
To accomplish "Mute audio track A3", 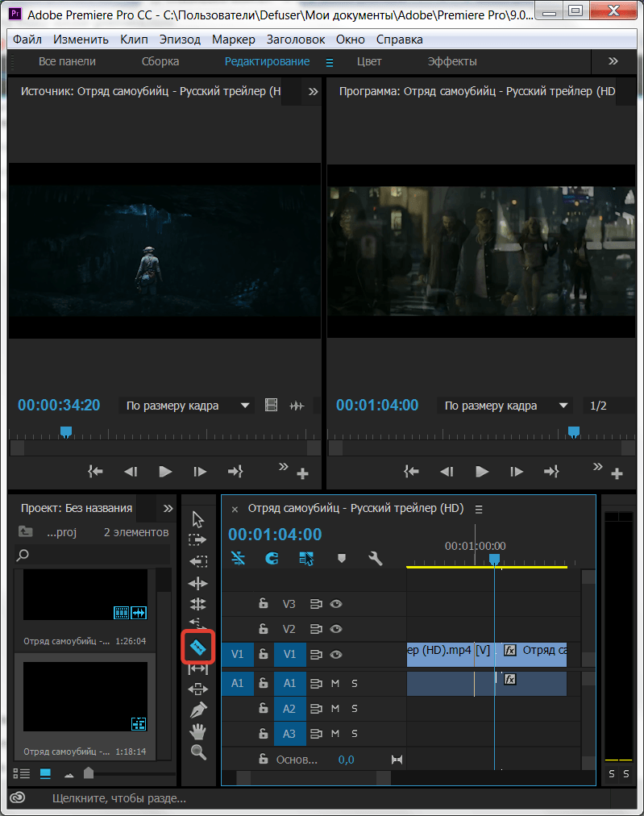I will coord(335,734).
